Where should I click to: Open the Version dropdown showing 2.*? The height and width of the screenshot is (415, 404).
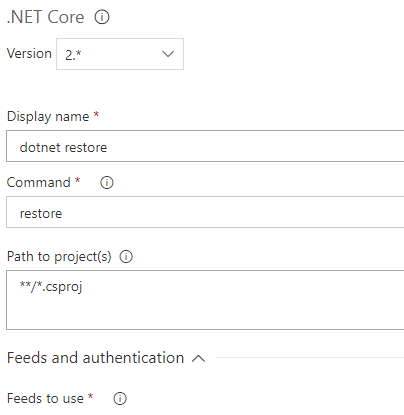click(120, 54)
